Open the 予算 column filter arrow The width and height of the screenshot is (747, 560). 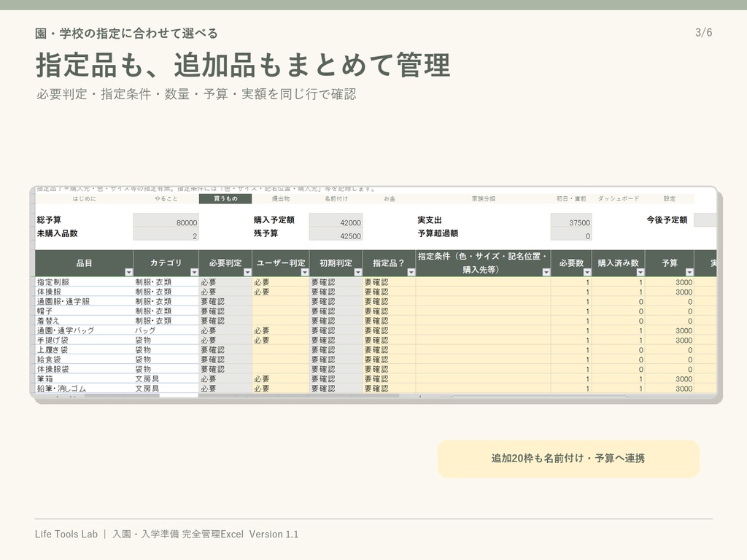tap(689, 272)
